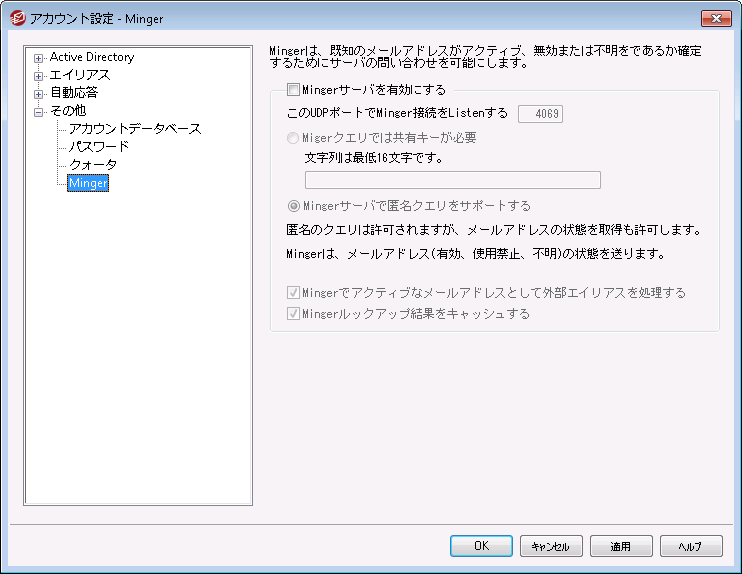Click the app icon in title bar
Viewport: 742px width, 574px height.
[x=15, y=17]
